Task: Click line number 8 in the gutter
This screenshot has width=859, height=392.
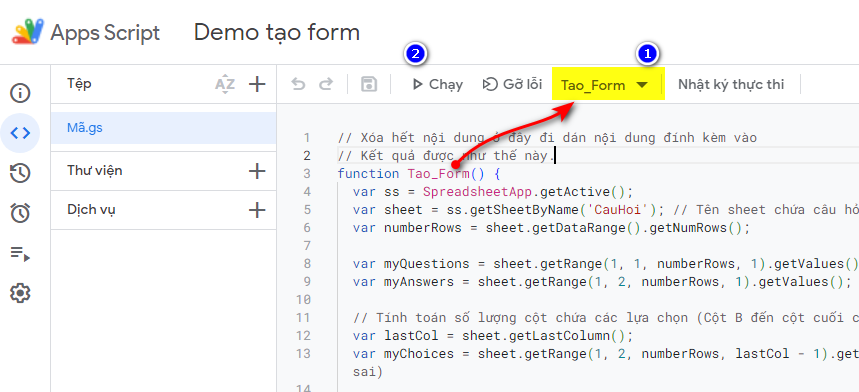Action: [x=307, y=264]
